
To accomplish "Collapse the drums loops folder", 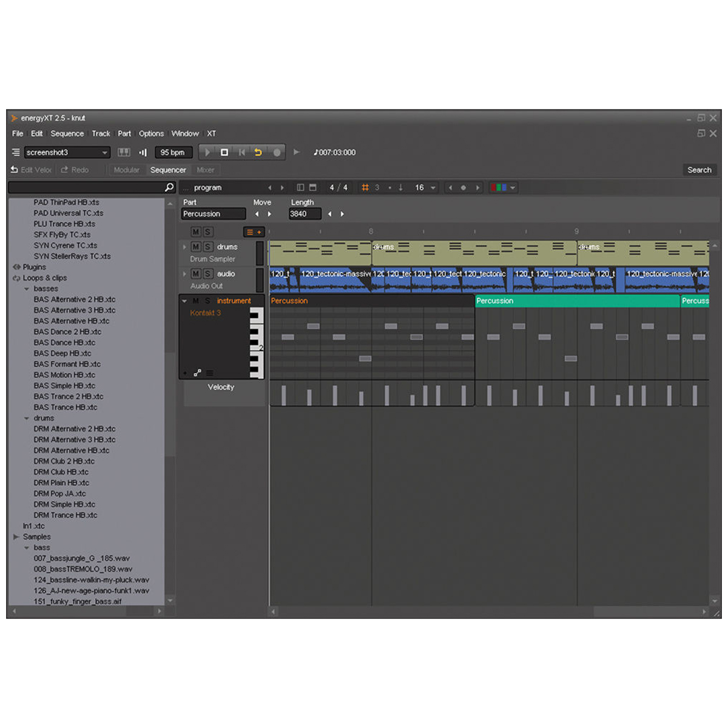I will [27, 418].
